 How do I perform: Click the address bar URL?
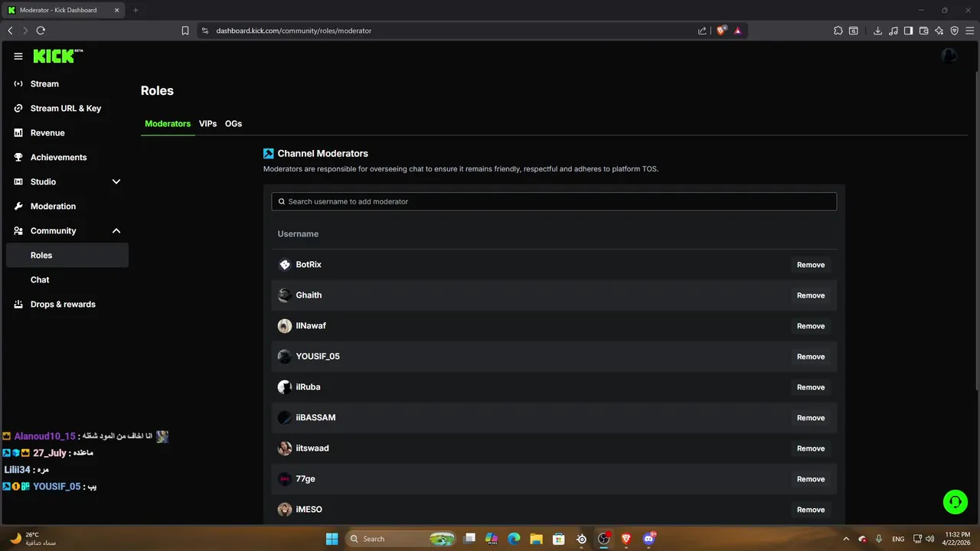click(x=294, y=31)
